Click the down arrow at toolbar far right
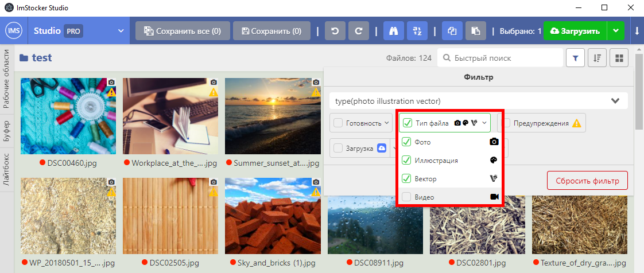644x273 pixels. 637,31
